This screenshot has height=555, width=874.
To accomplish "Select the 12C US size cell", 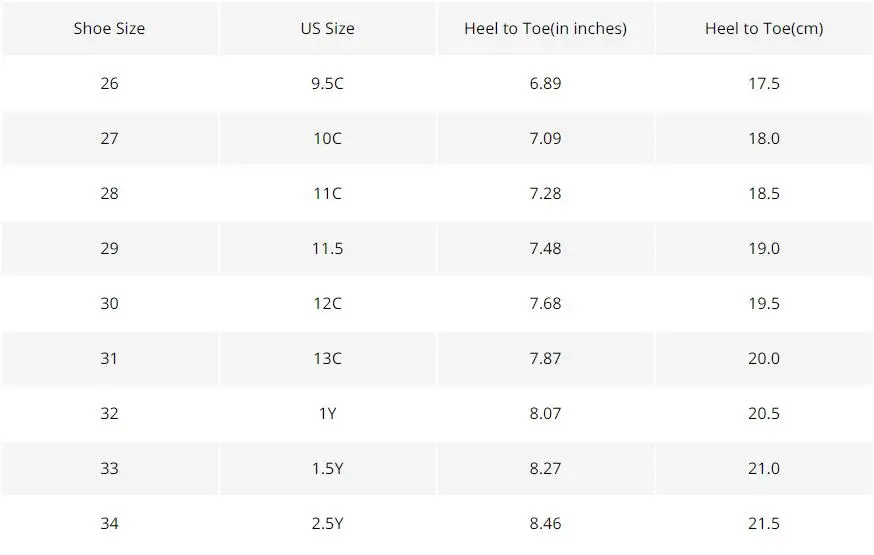I will pos(327,303).
